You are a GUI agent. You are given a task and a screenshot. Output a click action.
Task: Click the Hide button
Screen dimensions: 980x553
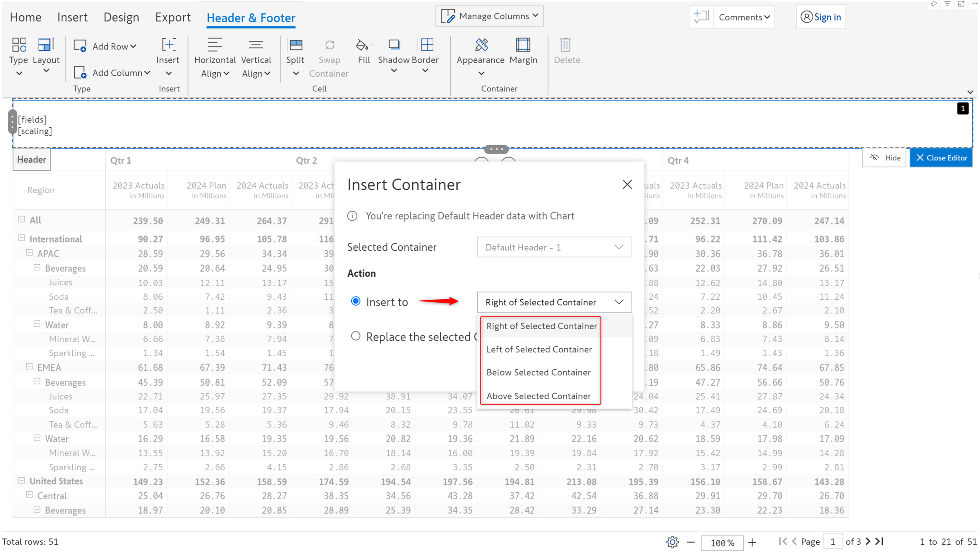point(884,158)
